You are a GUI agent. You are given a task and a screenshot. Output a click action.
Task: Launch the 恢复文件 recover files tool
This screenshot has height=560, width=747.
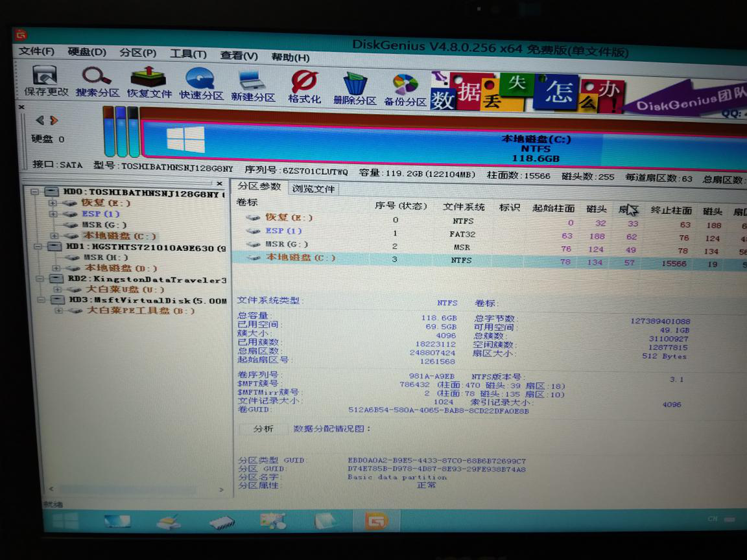pos(148,83)
